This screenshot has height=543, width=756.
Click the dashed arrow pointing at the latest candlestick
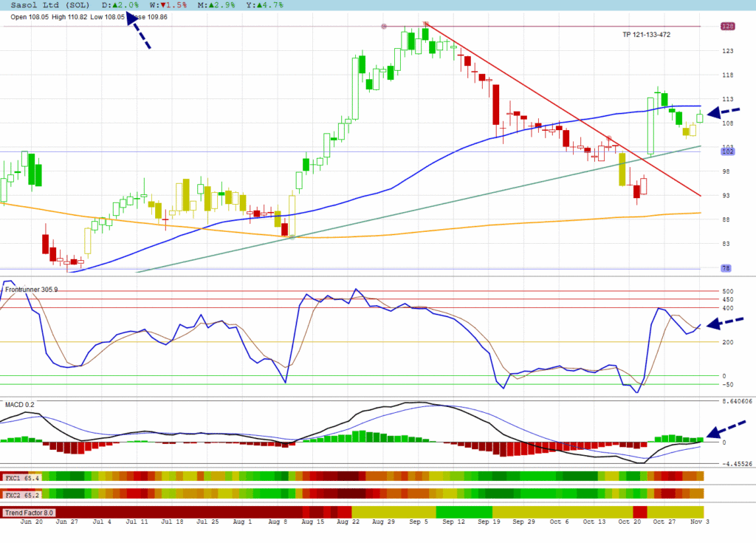click(x=723, y=112)
